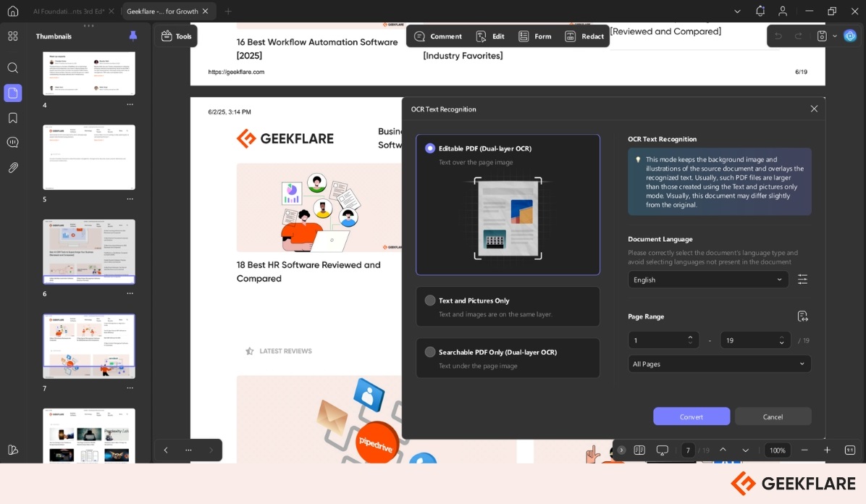Click the custom page range icon
Screen dimensions: 866x504
pos(802,316)
